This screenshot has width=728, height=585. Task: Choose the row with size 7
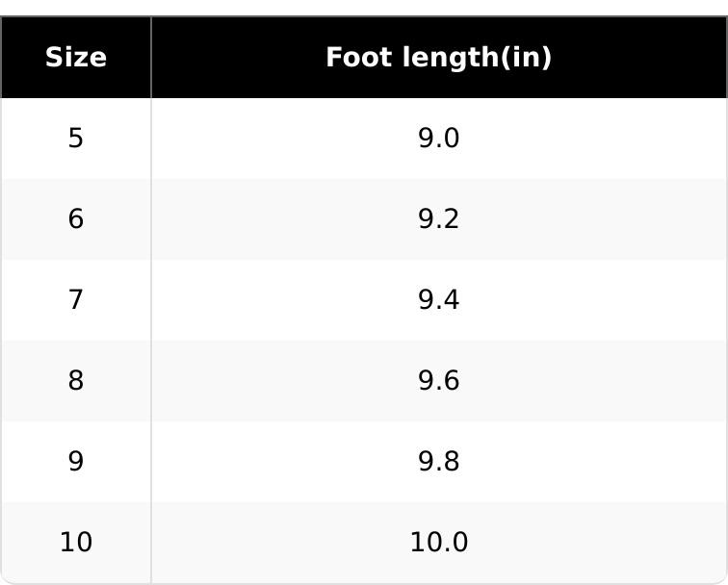(x=364, y=299)
